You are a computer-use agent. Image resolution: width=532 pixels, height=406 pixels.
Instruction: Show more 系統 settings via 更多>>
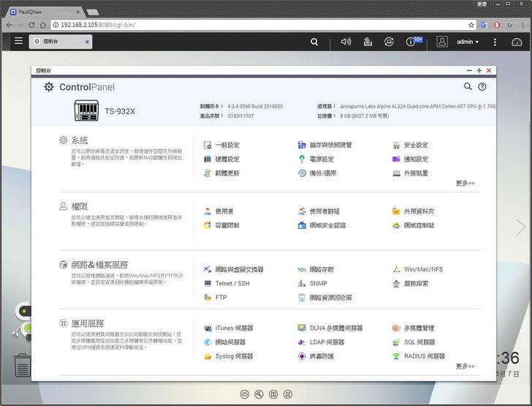pos(465,183)
